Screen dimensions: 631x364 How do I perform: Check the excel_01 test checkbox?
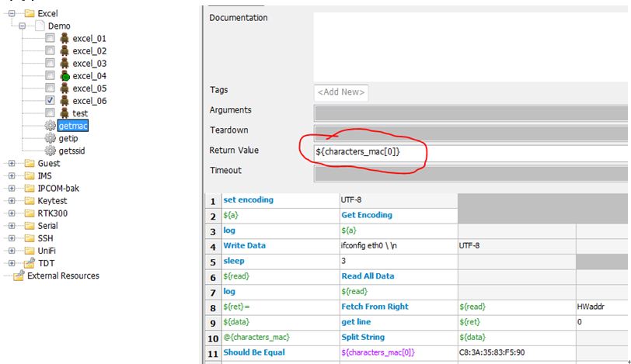(50, 38)
